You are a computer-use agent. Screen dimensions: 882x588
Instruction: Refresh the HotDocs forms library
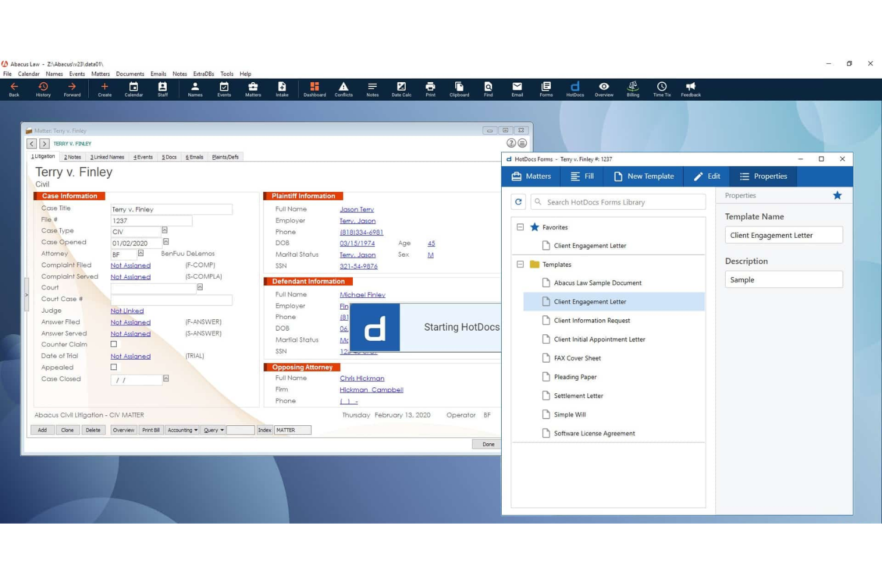(518, 202)
